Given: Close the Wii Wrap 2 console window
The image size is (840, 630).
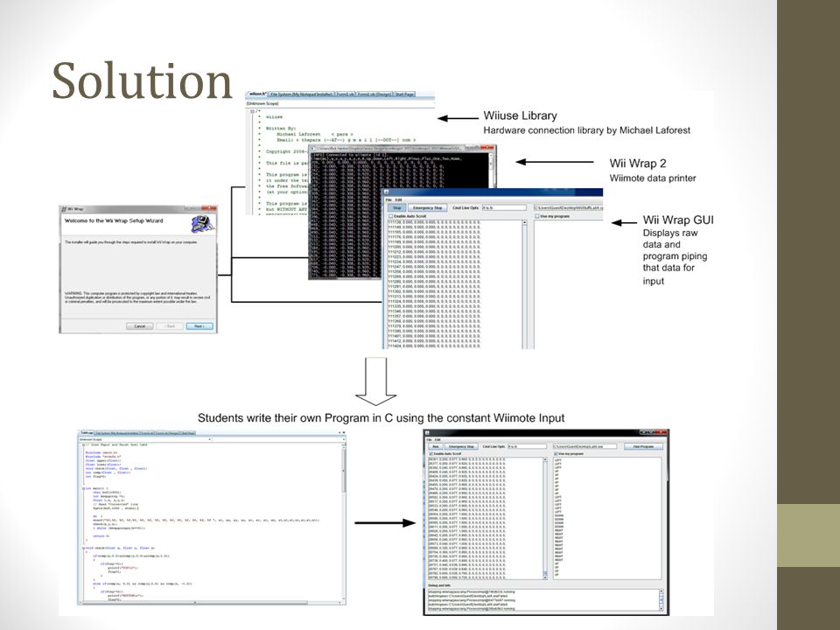Looking at the screenshot, I should [x=487, y=147].
